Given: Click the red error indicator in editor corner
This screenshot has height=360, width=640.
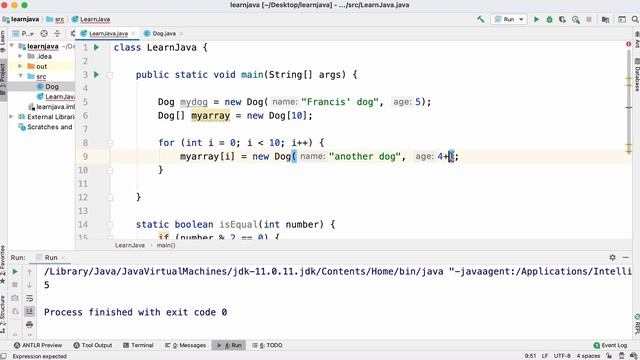Looking at the screenshot, I should pos(629,44).
